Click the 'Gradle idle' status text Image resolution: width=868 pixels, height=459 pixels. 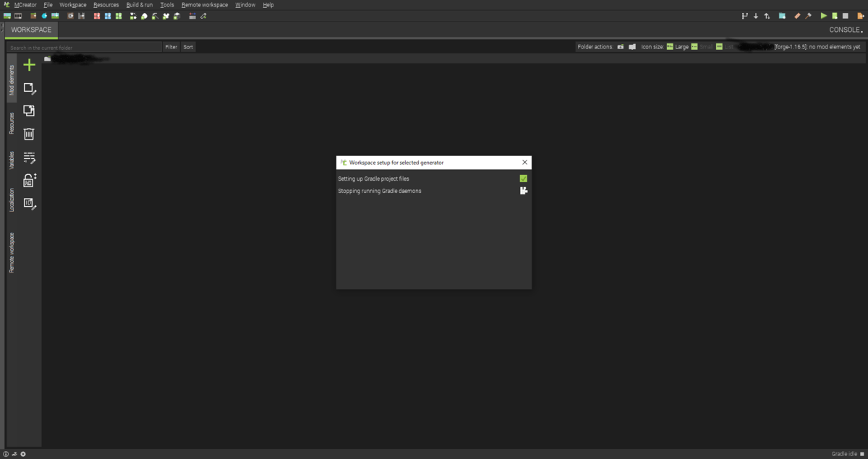tap(843, 454)
